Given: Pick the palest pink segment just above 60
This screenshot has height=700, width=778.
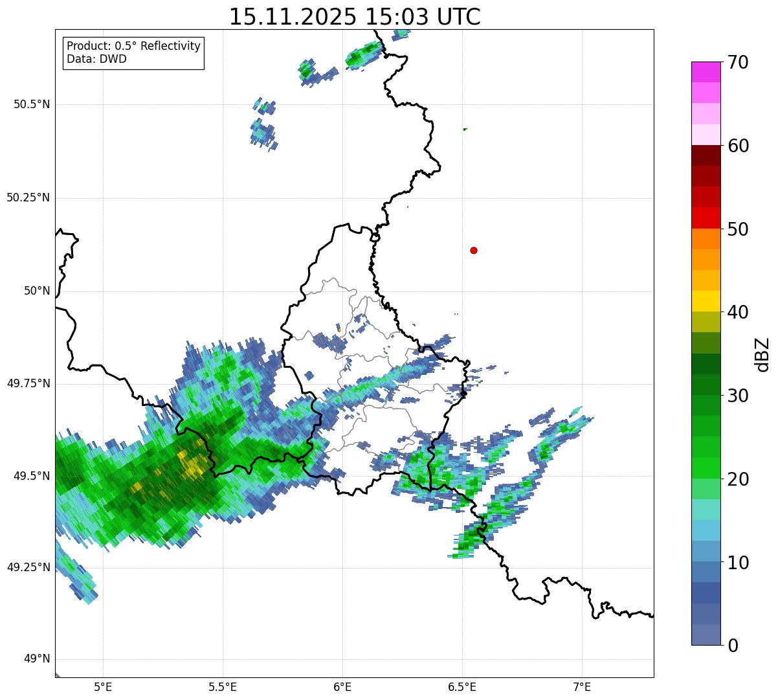Looking at the screenshot, I should 706,135.
